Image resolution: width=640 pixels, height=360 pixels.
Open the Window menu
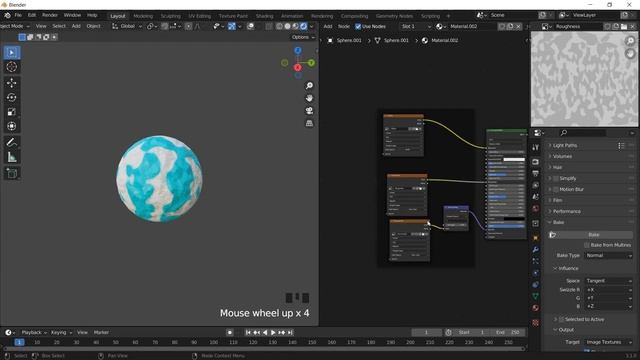pyautogui.click(x=72, y=15)
